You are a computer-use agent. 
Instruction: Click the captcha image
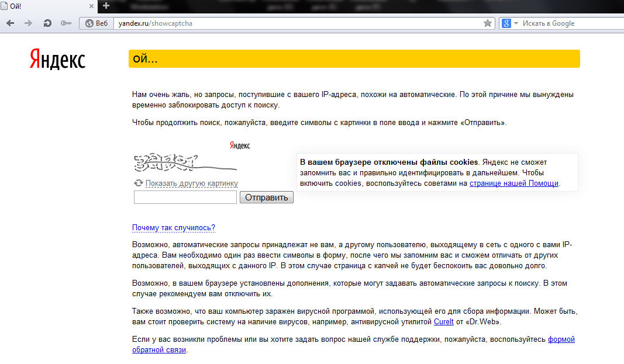pyautogui.click(x=185, y=162)
